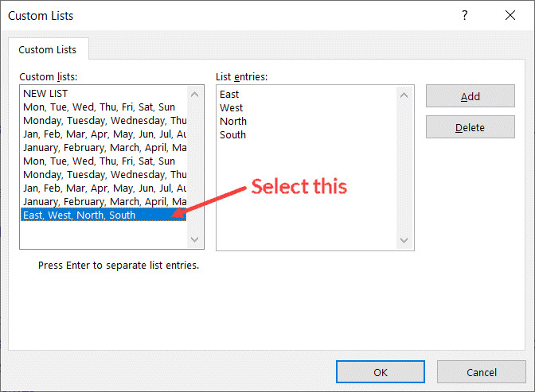Viewport: 535px width, 392px height.
Task: Select NEW LIST in Custom lists
Action: (46, 94)
